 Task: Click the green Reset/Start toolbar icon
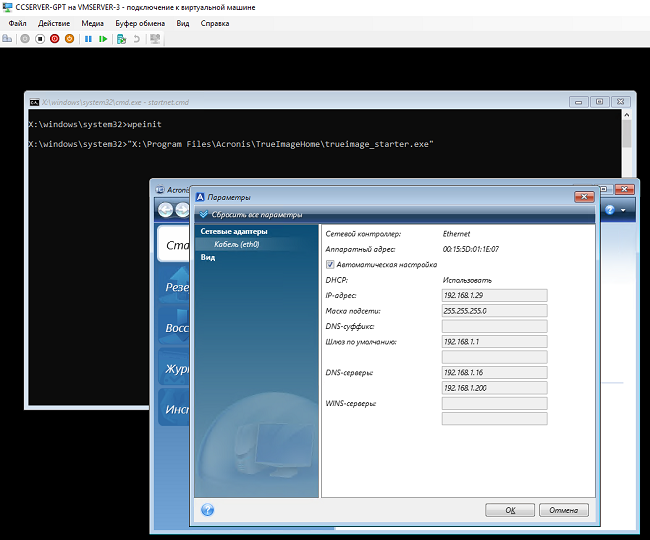click(103, 39)
